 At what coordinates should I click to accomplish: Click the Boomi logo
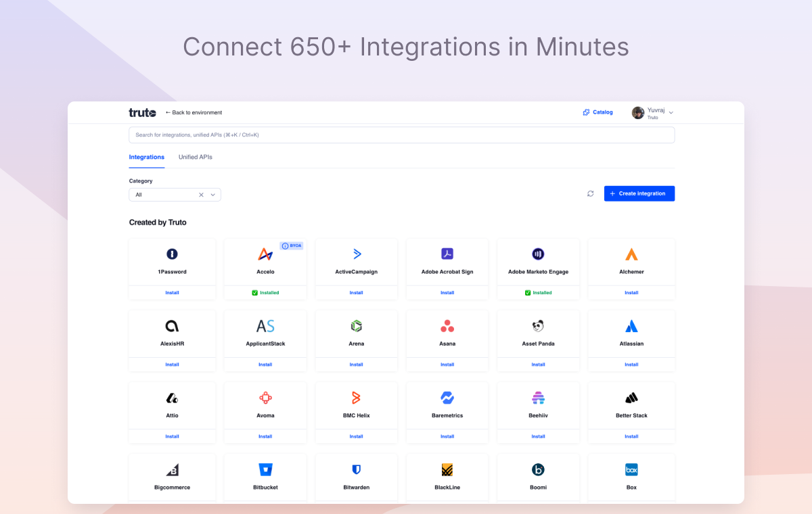(538, 469)
